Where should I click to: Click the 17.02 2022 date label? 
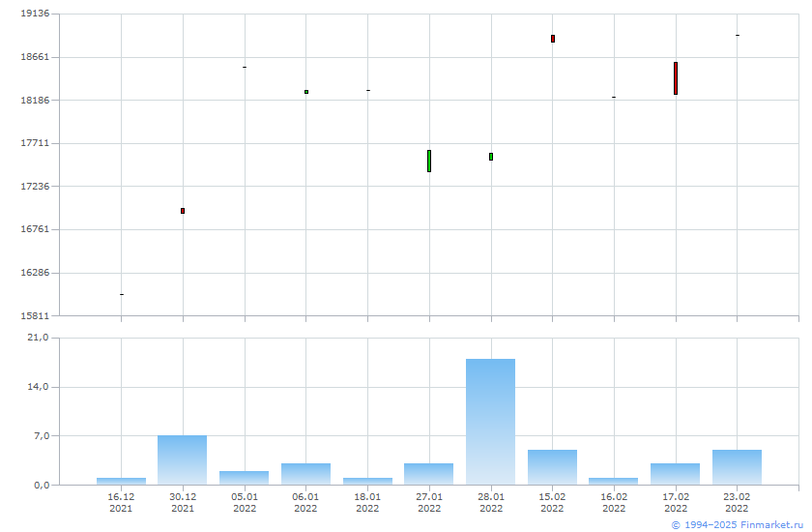click(676, 502)
